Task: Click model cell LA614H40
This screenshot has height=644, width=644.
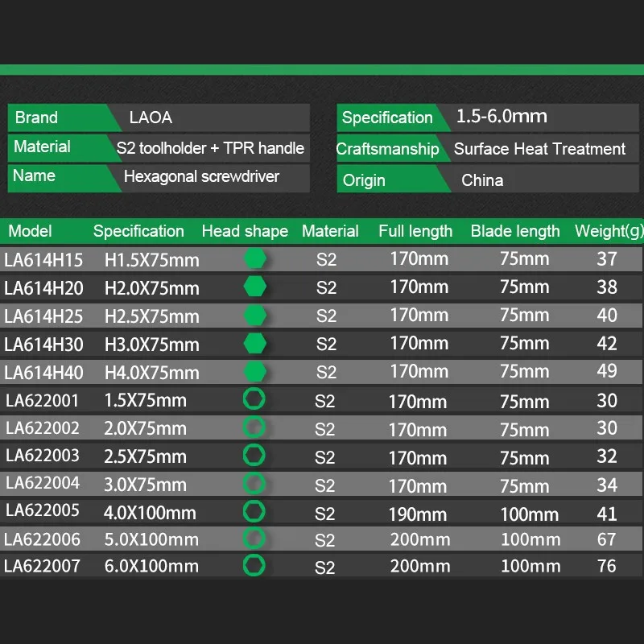Action: [43, 373]
